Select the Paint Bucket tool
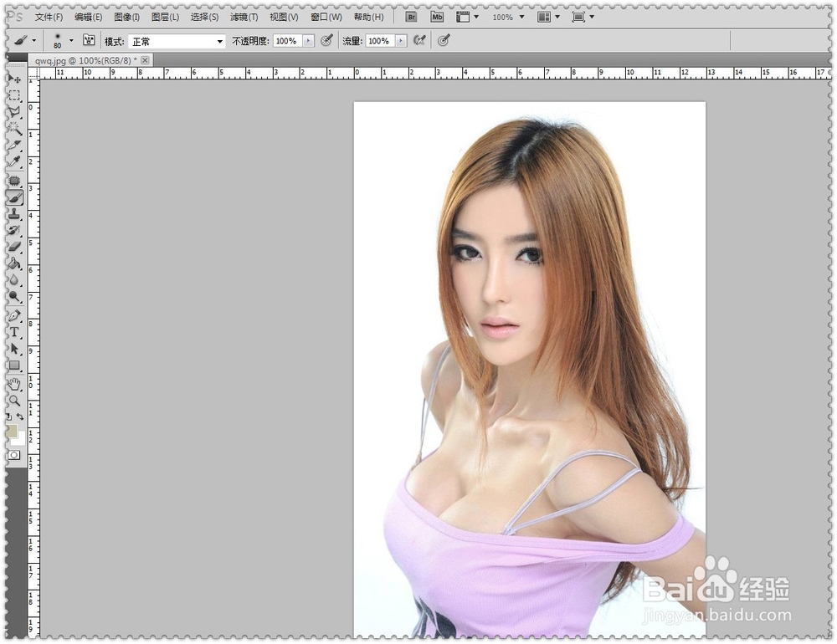Screen dimensions: 837x644 pos(14,263)
